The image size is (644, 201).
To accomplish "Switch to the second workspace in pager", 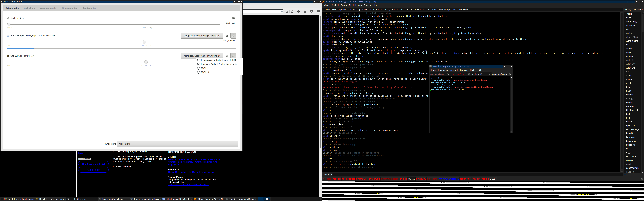I will 267,199.
